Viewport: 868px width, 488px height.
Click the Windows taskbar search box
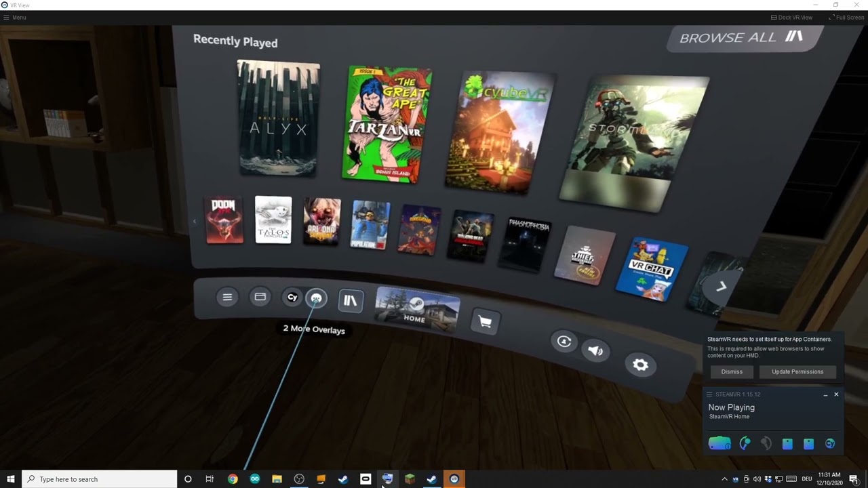click(x=100, y=479)
